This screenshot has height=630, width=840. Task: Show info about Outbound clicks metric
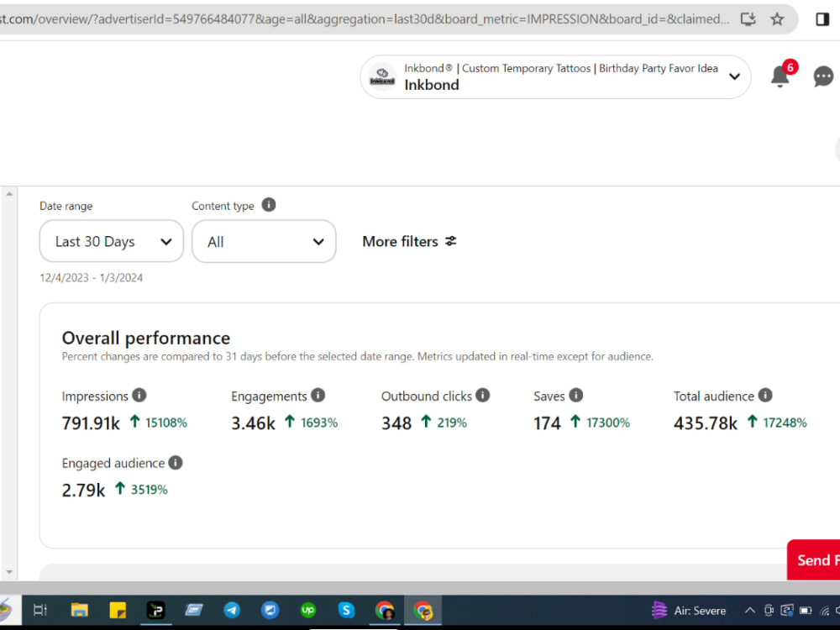tap(483, 396)
